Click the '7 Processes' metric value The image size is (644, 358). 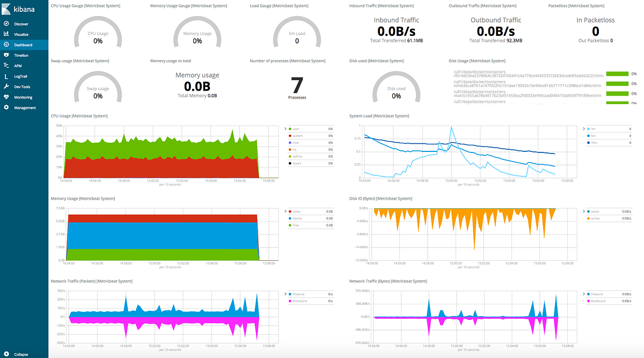(297, 86)
